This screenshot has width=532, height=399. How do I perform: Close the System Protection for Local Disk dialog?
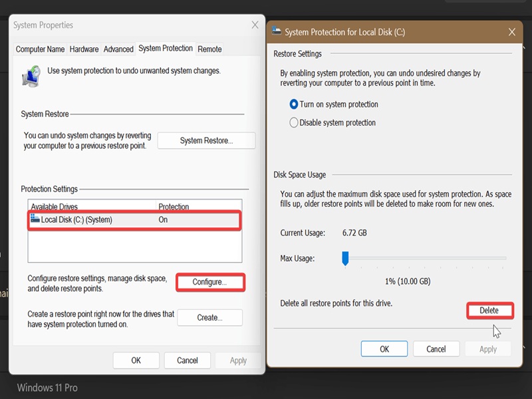[x=512, y=32]
